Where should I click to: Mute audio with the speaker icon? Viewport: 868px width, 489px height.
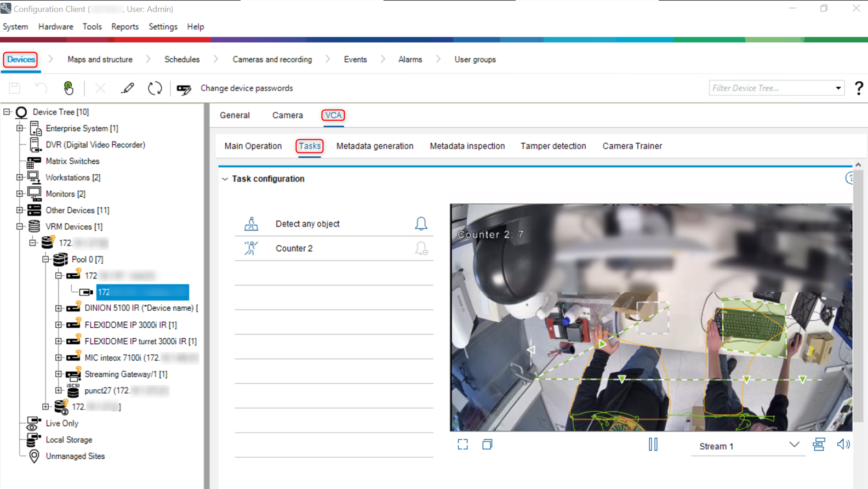(x=843, y=445)
